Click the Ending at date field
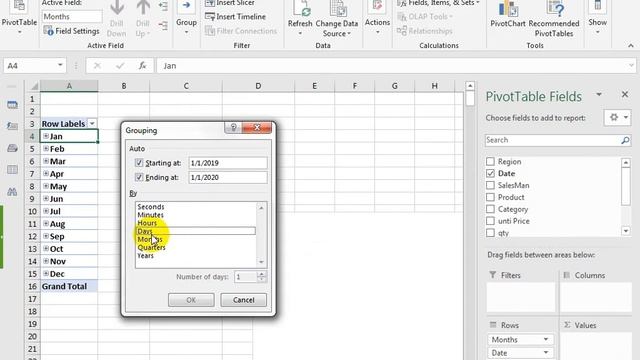The height and width of the screenshot is (360, 640). 228,178
